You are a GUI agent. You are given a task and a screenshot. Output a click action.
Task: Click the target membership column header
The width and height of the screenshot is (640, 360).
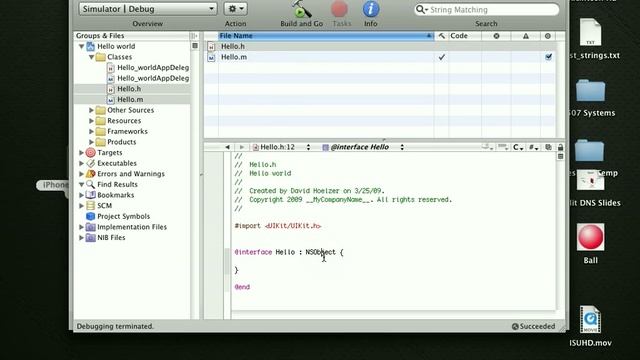(548, 36)
